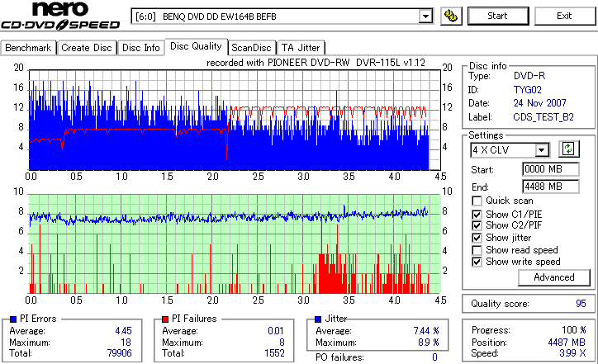Expand the 4 X CLV speed dropdown
Screen dimensions: 598x364
tap(541, 150)
